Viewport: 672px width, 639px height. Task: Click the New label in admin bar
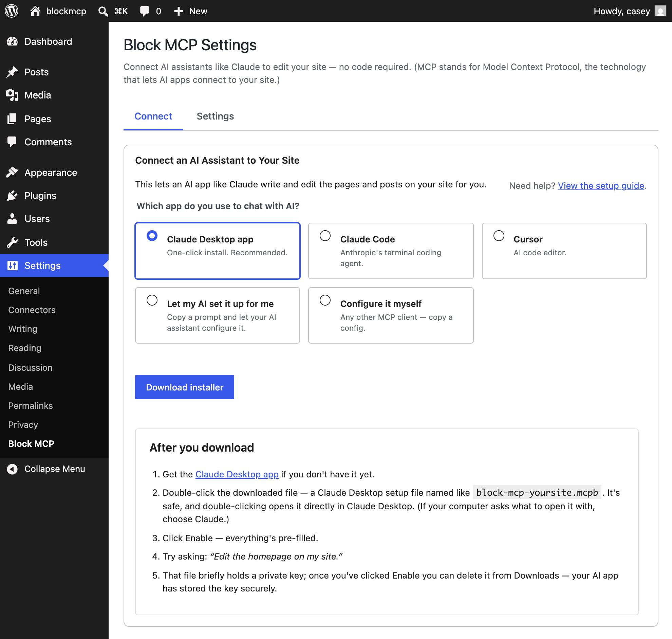pyautogui.click(x=198, y=11)
